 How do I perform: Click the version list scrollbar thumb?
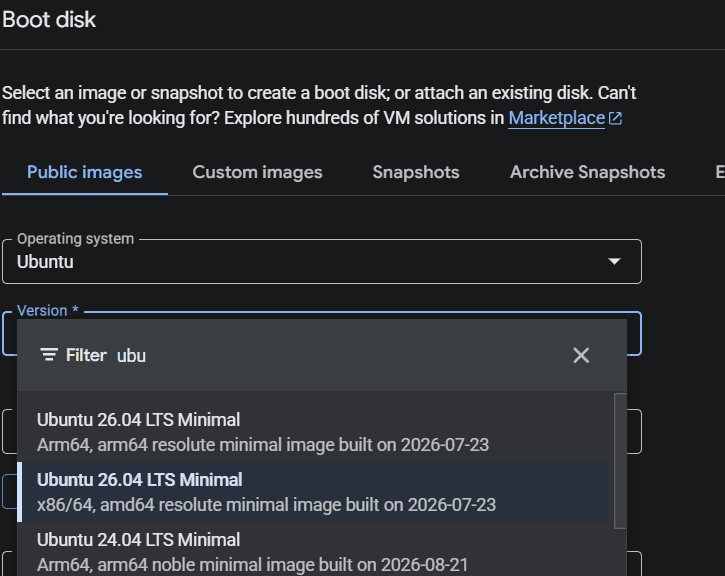tap(620, 460)
